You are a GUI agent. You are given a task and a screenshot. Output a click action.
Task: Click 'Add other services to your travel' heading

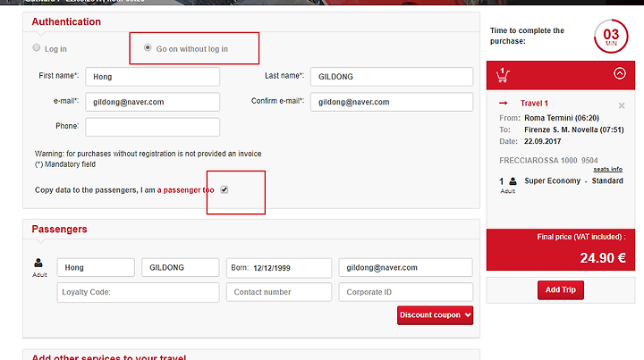coord(109,357)
